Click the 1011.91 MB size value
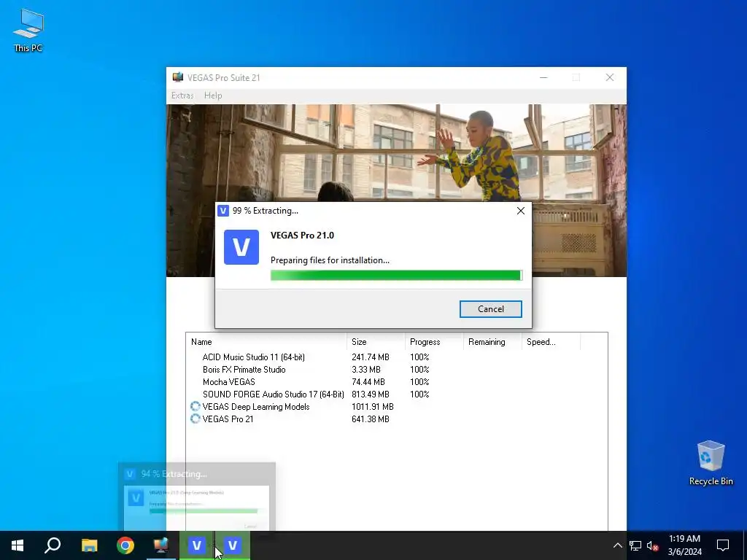The image size is (747, 560). 373,407
